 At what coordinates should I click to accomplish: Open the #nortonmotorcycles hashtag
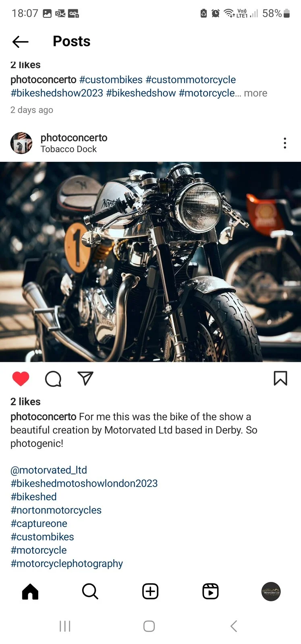pos(56,510)
